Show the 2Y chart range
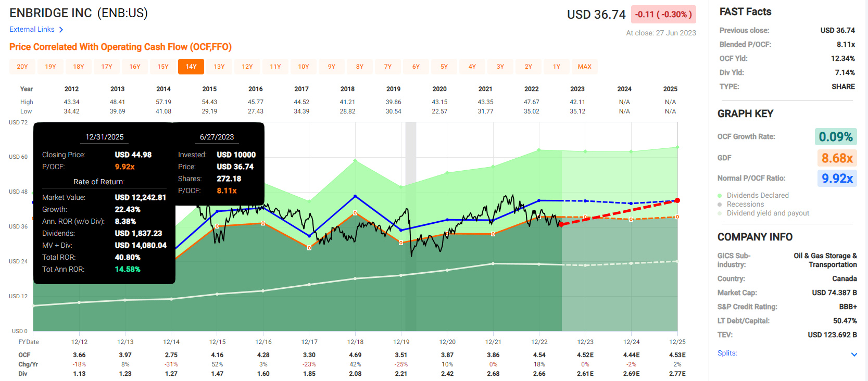Viewport: 868px width, 381px height. click(x=529, y=67)
